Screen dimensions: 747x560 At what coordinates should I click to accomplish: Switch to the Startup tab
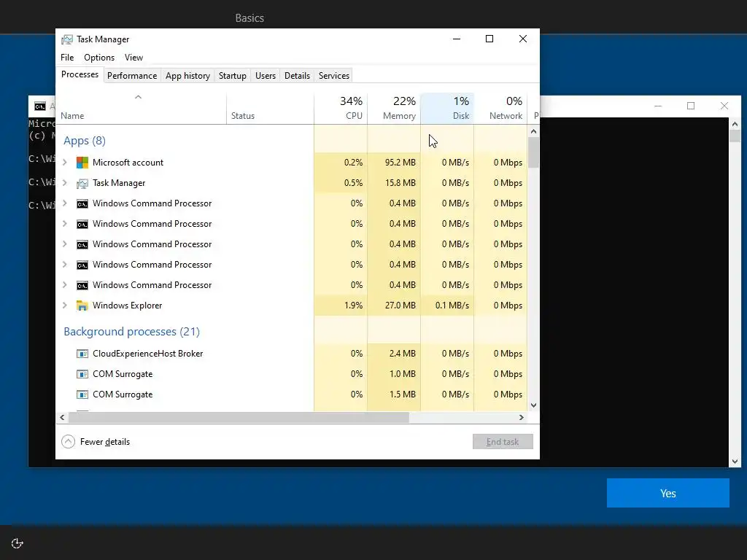[233, 76]
